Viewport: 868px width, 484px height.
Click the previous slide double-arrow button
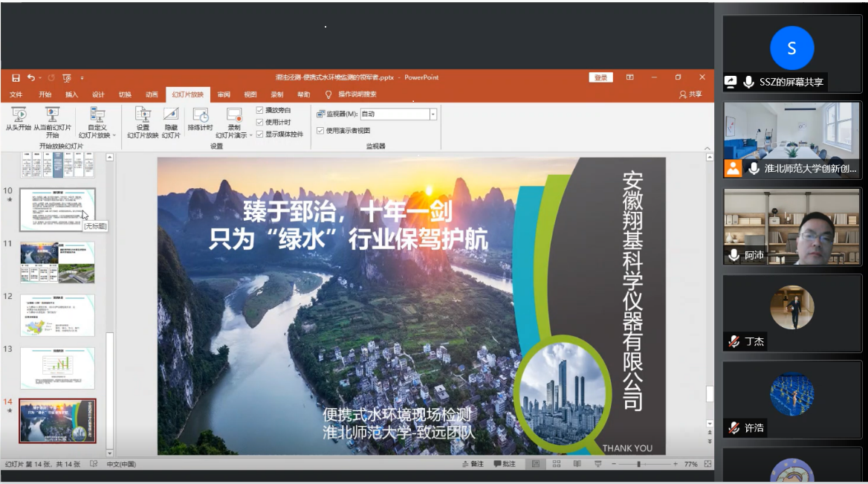[710, 433]
